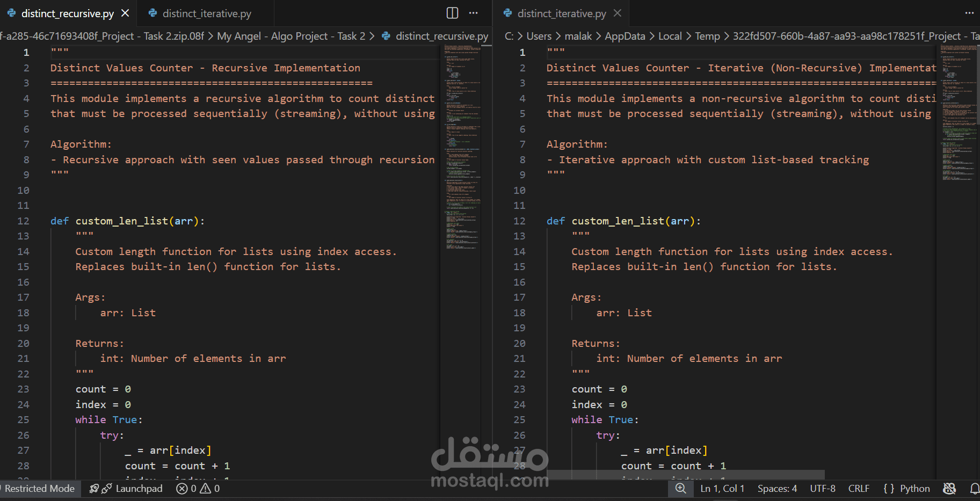This screenshot has height=501, width=980.
Task: Select file encoding 'UTF-8'
Action: click(823, 488)
